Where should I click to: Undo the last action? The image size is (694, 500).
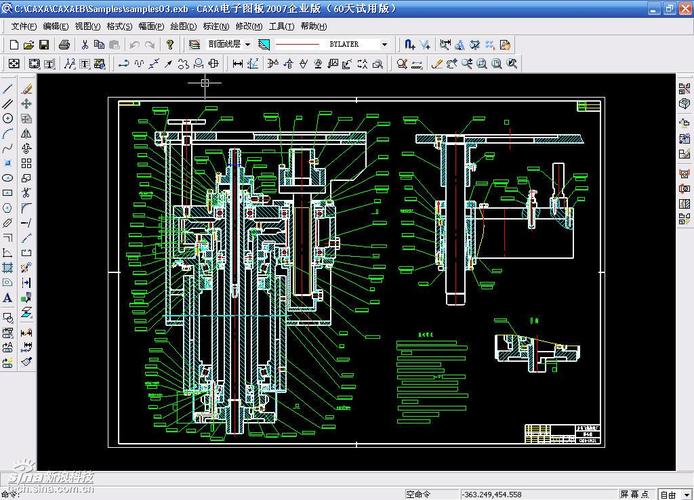coord(134,45)
